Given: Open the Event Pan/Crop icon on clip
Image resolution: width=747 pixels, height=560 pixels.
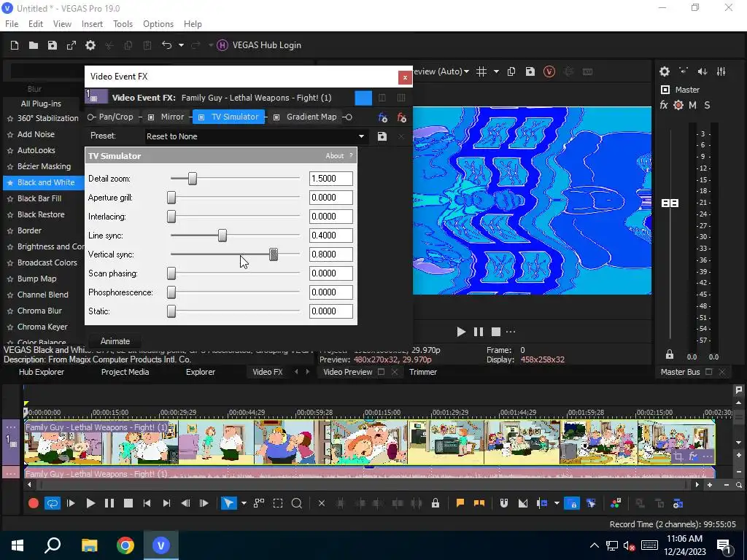Looking at the screenshot, I should tap(678, 457).
